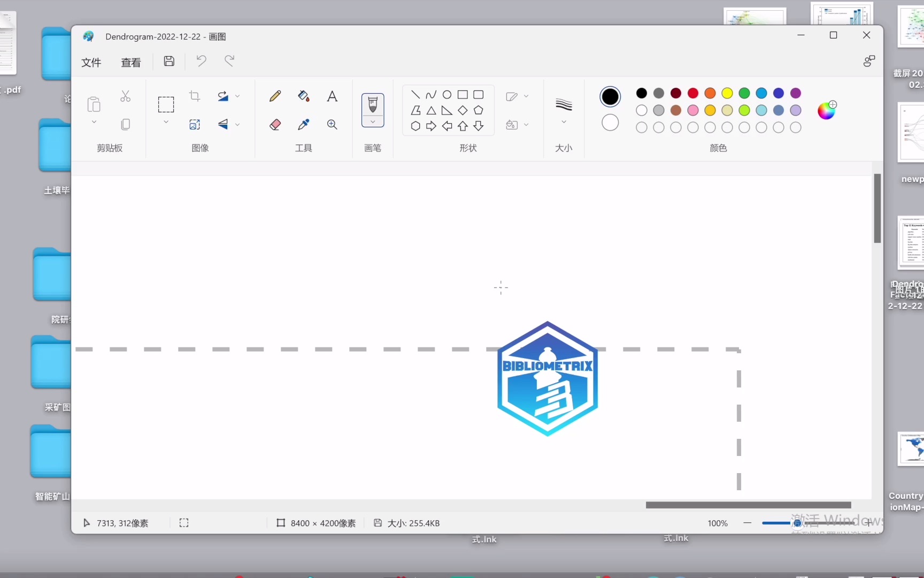
Task: Click the horizontal canvas scrollbar
Action: tap(748, 505)
